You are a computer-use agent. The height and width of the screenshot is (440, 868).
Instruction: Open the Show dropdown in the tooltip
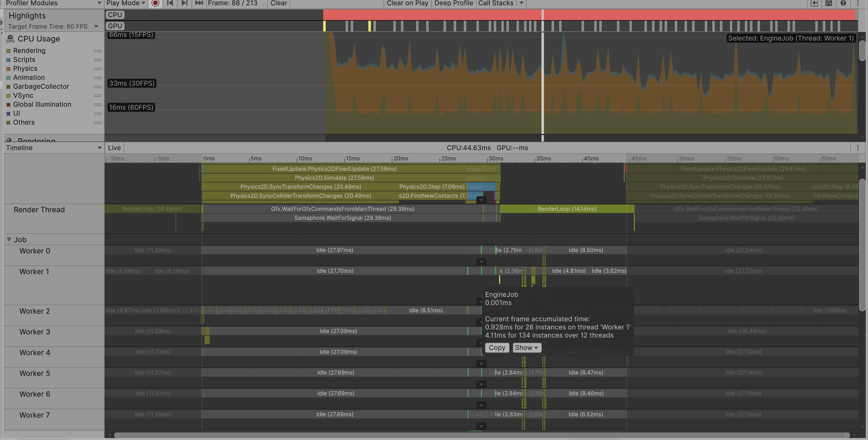tap(527, 348)
